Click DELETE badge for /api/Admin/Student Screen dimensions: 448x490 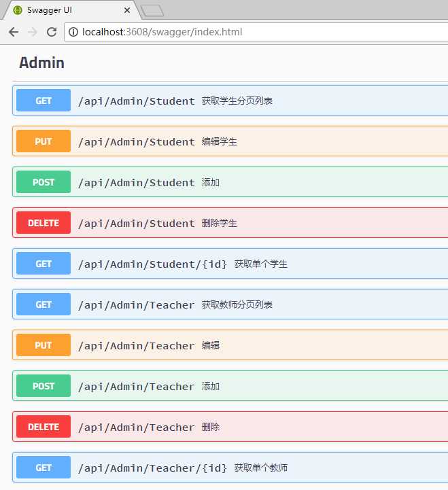pyautogui.click(x=44, y=223)
